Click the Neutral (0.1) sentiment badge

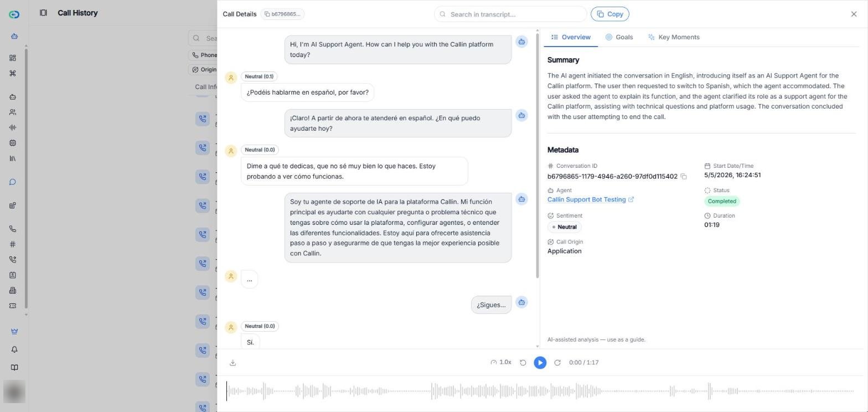pyautogui.click(x=259, y=76)
